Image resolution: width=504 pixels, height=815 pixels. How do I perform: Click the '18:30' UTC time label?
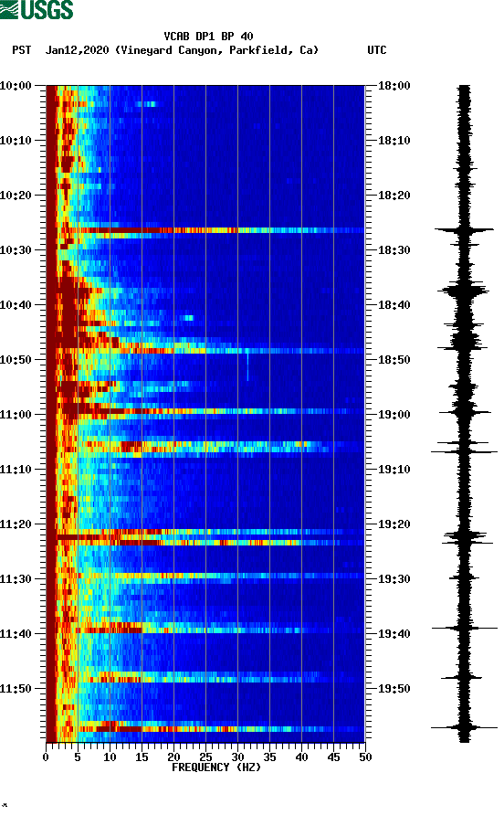pyautogui.click(x=394, y=250)
